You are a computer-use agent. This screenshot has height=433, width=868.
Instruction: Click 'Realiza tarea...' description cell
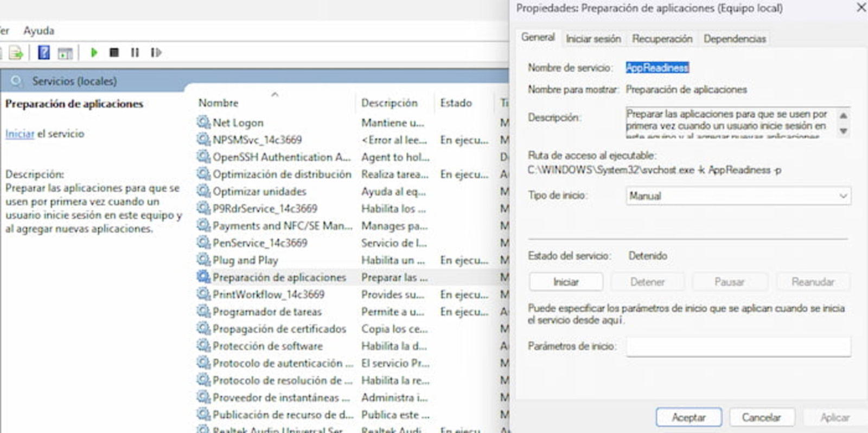tap(395, 174)
